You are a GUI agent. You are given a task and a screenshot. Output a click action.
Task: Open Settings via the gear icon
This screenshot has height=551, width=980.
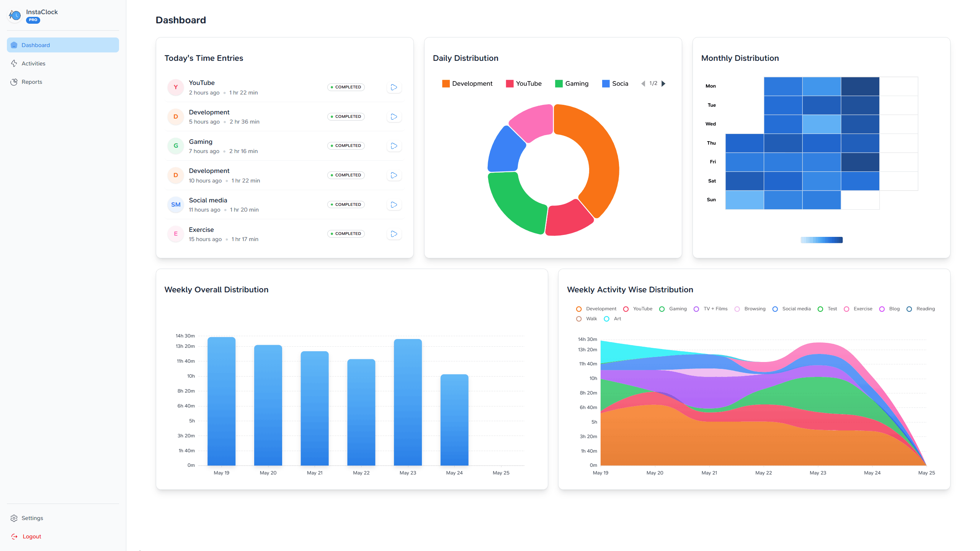[x=14, y=518]
